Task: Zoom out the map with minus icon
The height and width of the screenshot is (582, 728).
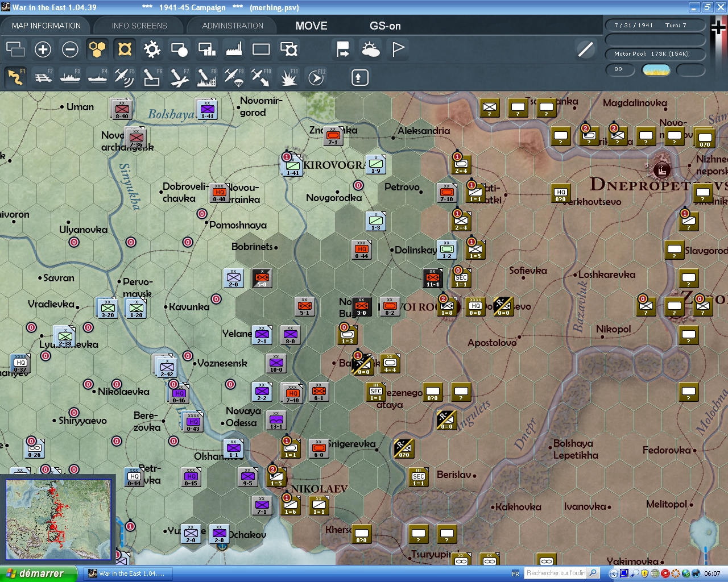Action: (70, 49)
